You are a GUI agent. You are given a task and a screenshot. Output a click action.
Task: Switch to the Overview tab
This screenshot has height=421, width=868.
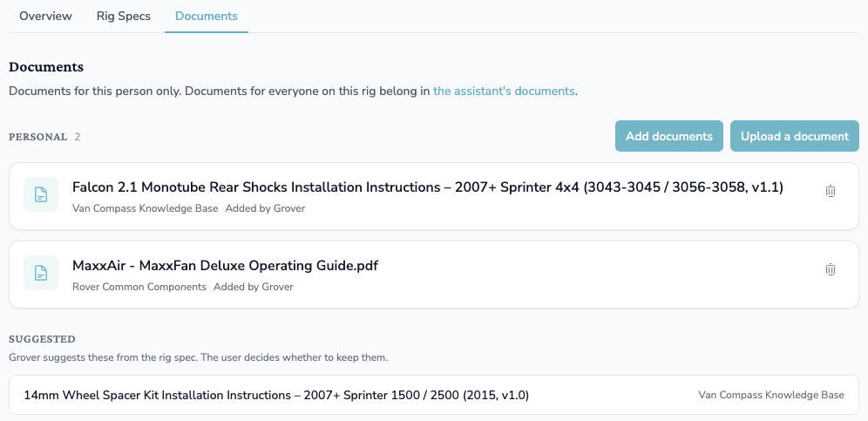45,16
